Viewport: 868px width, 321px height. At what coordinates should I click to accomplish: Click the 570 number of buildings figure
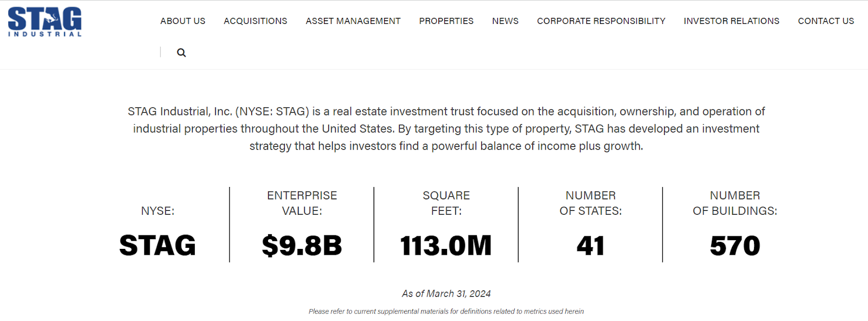tap(735, 246)
